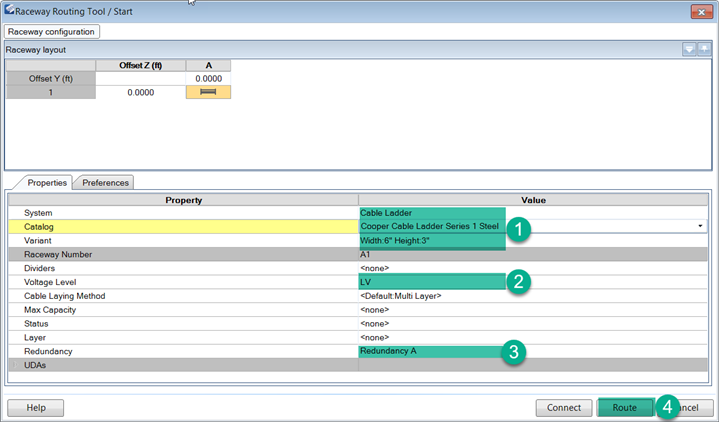Image resolution: width=719 pixels, height=422 pixels.
Task: Click the Layer value cell
Action: pos(533,338)
